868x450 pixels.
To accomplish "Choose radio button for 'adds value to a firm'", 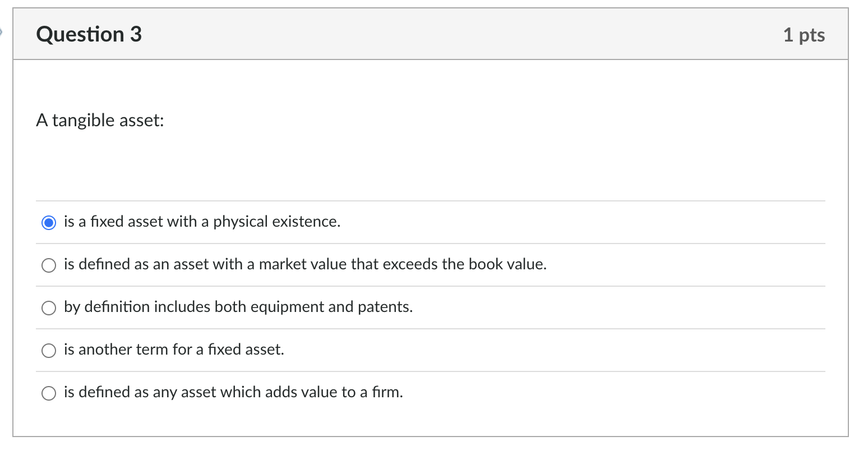I will click(x=49, y=393).
